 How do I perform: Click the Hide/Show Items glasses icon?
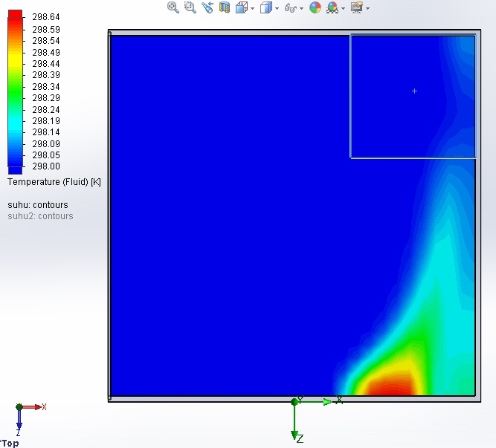coord(291,8)
